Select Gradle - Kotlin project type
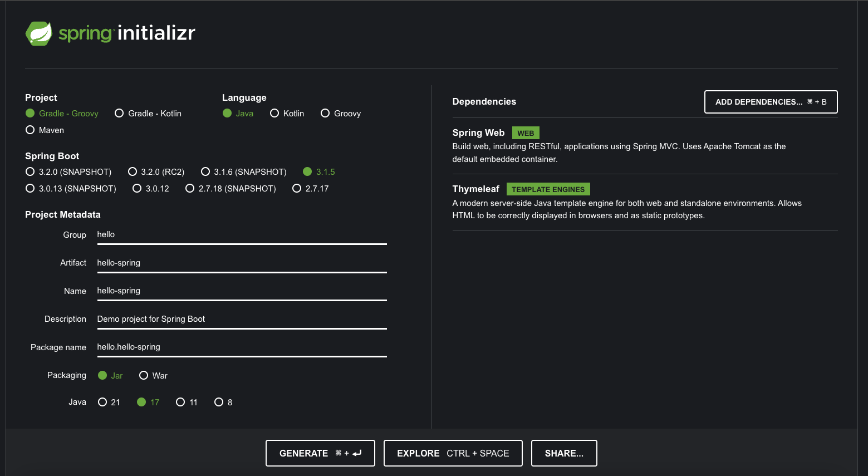The width and height of the screenshot is (868, 476). pos(148,114)
